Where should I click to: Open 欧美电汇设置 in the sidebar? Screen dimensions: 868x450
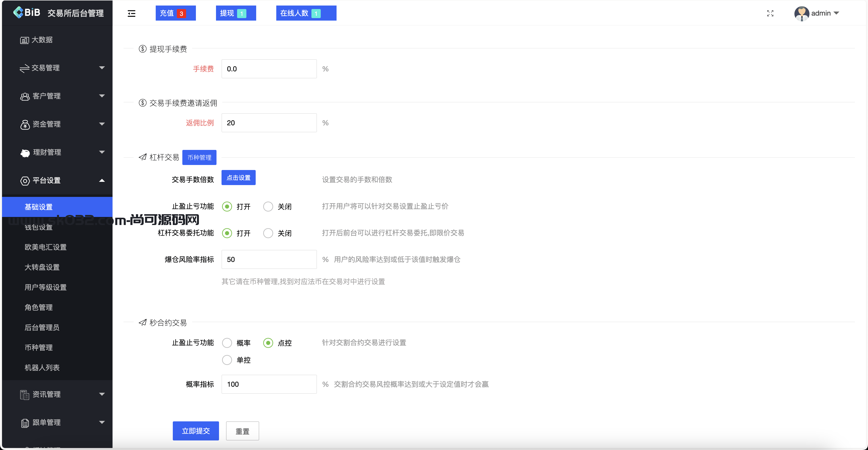coord(57,247)
